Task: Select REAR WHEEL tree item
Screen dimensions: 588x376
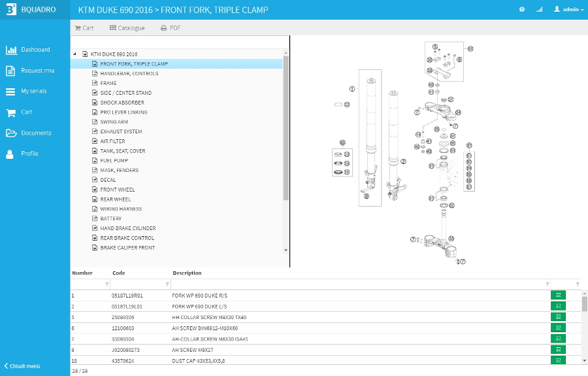Action: (116, 199)
